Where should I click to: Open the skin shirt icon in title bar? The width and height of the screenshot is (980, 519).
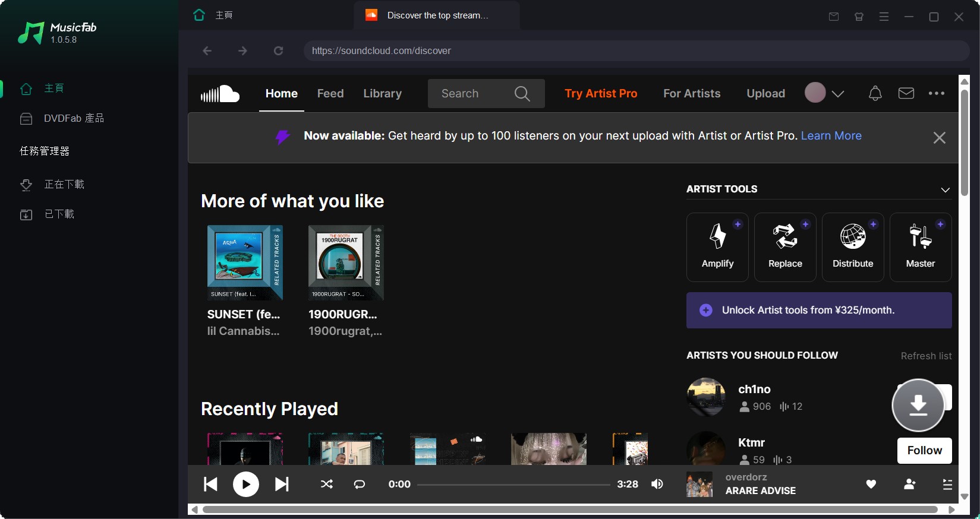pos(859,17)
